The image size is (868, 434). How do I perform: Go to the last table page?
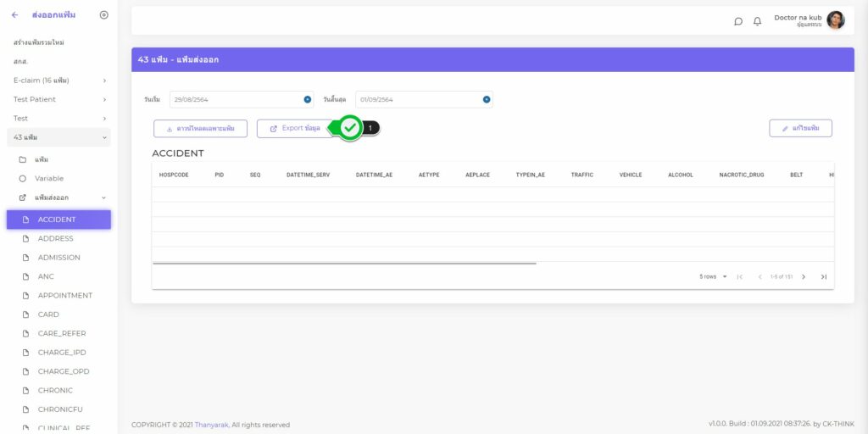[823, 276]
